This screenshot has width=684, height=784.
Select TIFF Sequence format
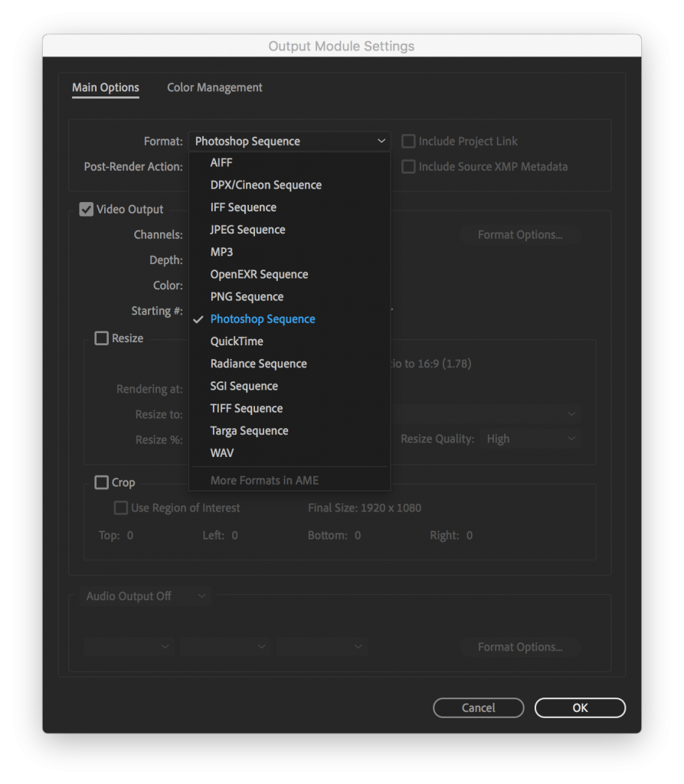[290, 409]
